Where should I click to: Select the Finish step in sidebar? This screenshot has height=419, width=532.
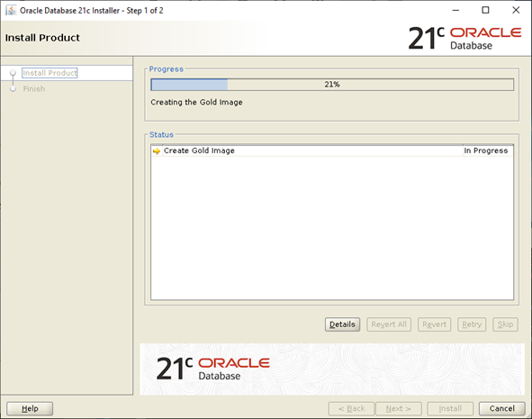coord(34,89)
